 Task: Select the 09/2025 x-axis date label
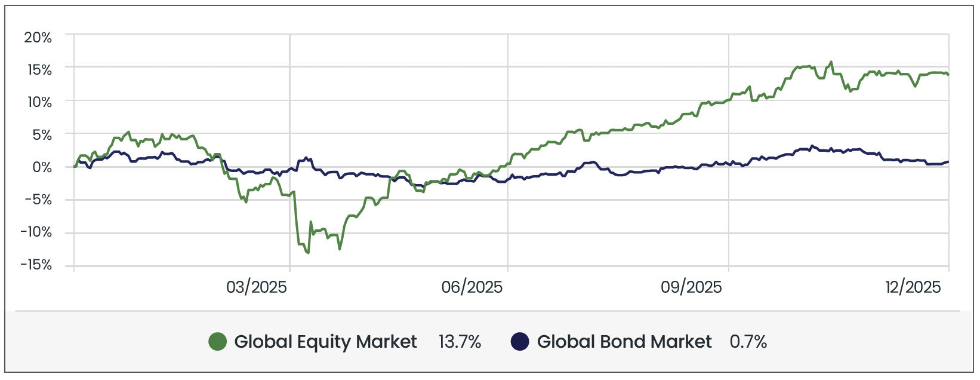point(691,287)
